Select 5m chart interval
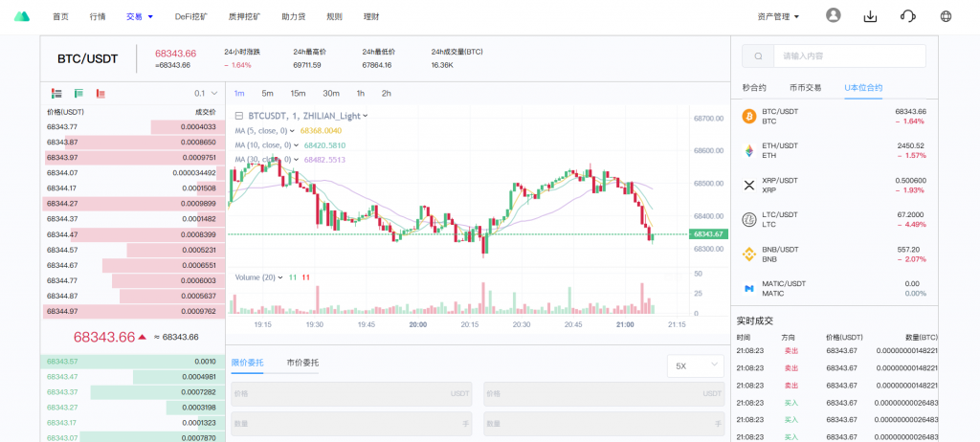Image resolution: width=980 pixels, height=442 pixels. (x=268, y=93)
